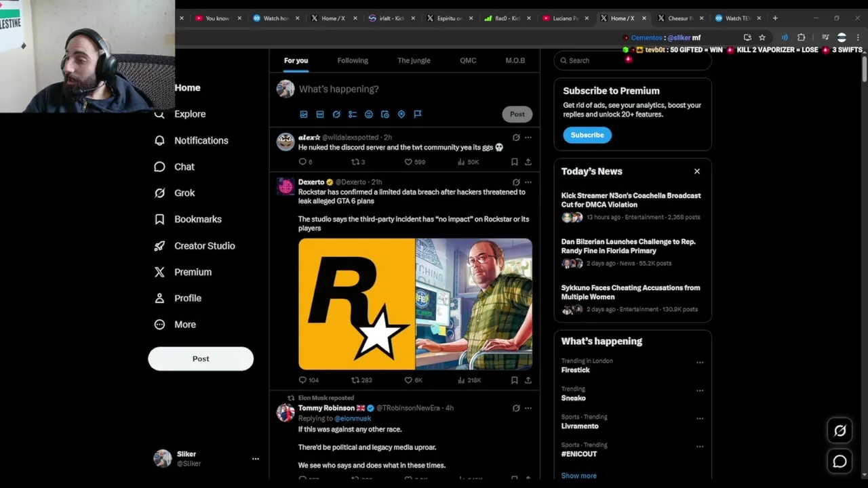Share the alex post
Viewport: 868px width, 488px height.
tap(528, 162)
